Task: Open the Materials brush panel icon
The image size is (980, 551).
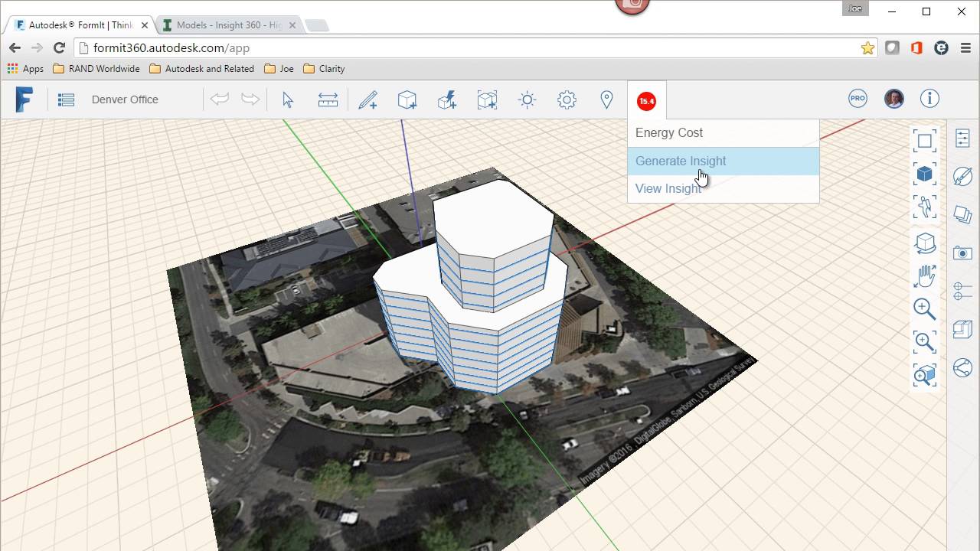Action: (x=962, y=177)
